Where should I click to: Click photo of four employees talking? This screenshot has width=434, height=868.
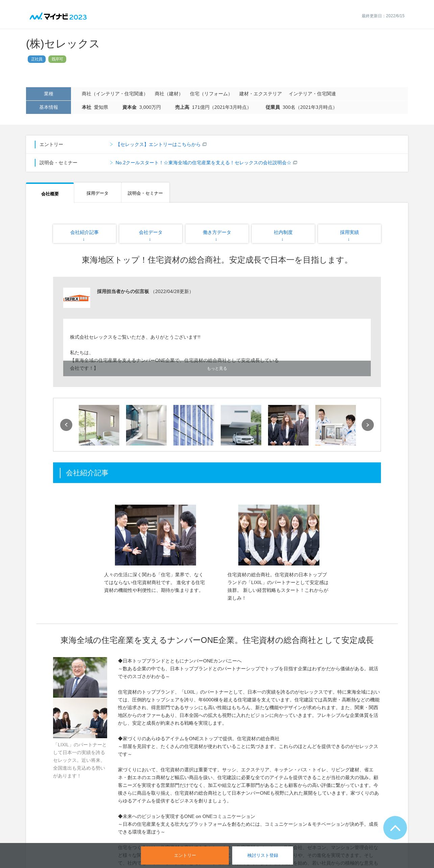155,535
